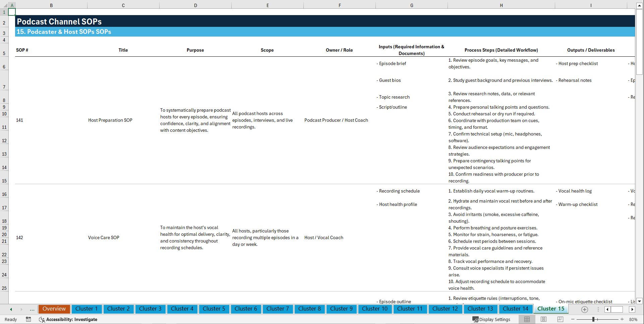644x324 pixels.
Task: Open the Cluster 8 sheet tab
Action: (x=309, y=309)
